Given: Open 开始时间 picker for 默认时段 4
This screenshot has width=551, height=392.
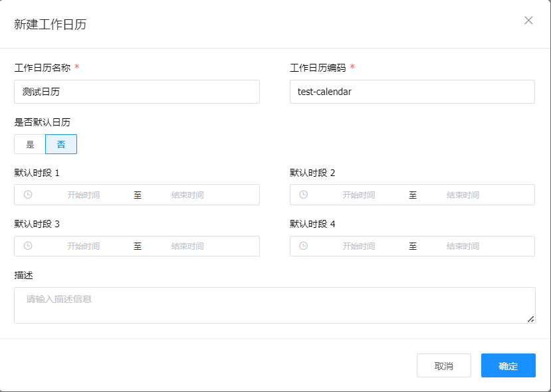Looking at the screenshot, I should pos(358,246).
